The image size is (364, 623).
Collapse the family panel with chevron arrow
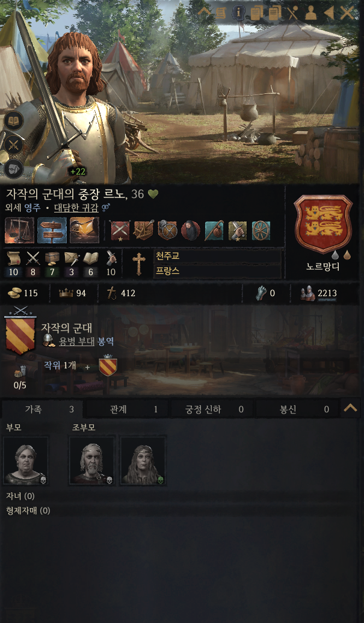click(x=350, y=408)
